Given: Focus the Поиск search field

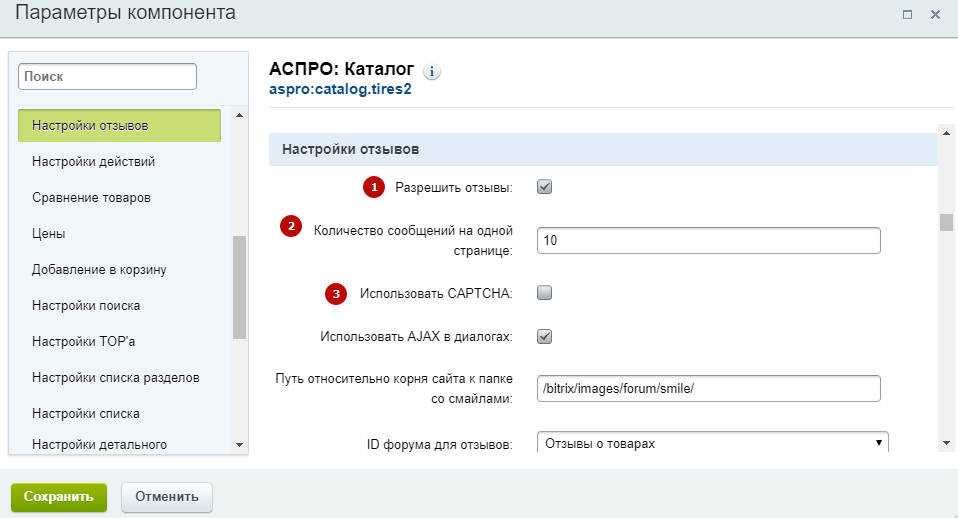Looking at the screenshot, I should [x=108, y=76].
